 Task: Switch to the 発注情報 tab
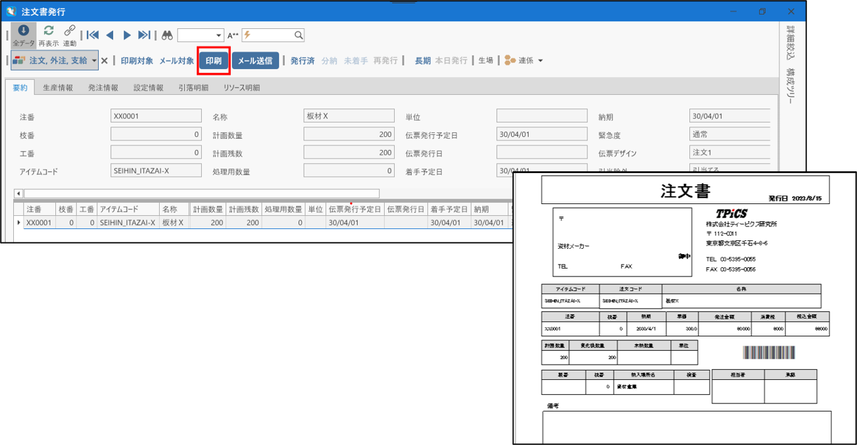tap(103, 87)
